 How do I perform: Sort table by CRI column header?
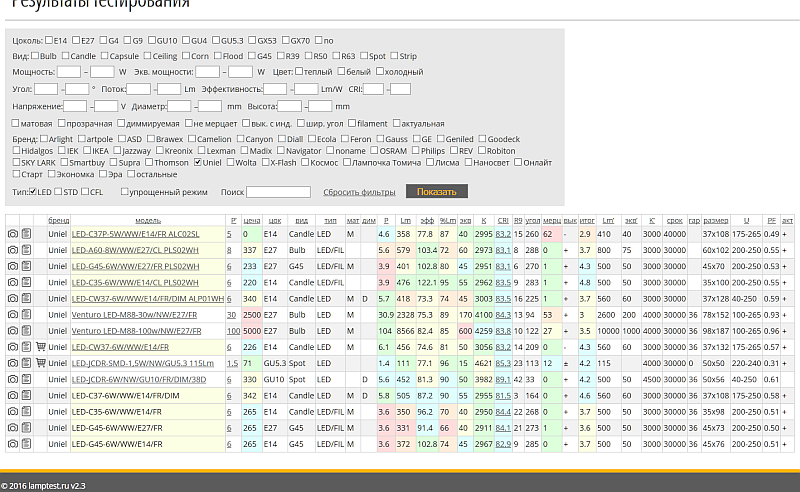[x=503, y=220]
